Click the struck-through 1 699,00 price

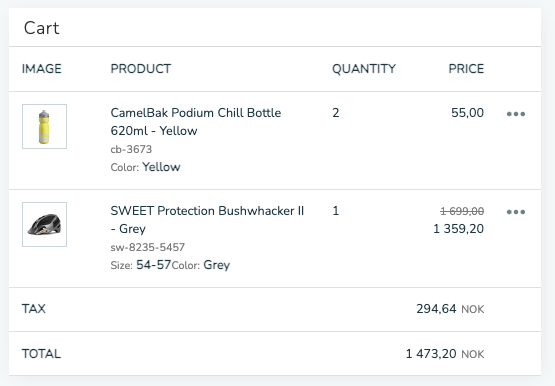(462, 211)
